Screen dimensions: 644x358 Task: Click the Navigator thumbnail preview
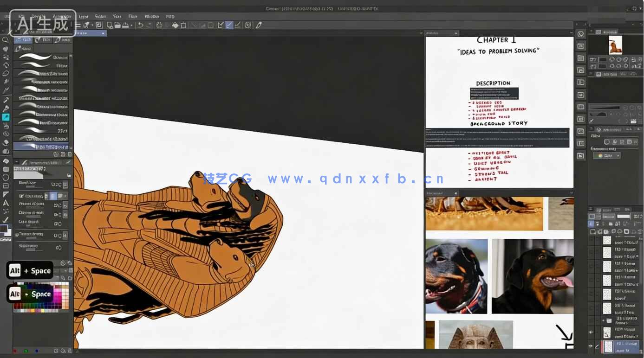(x=615, y=45)
